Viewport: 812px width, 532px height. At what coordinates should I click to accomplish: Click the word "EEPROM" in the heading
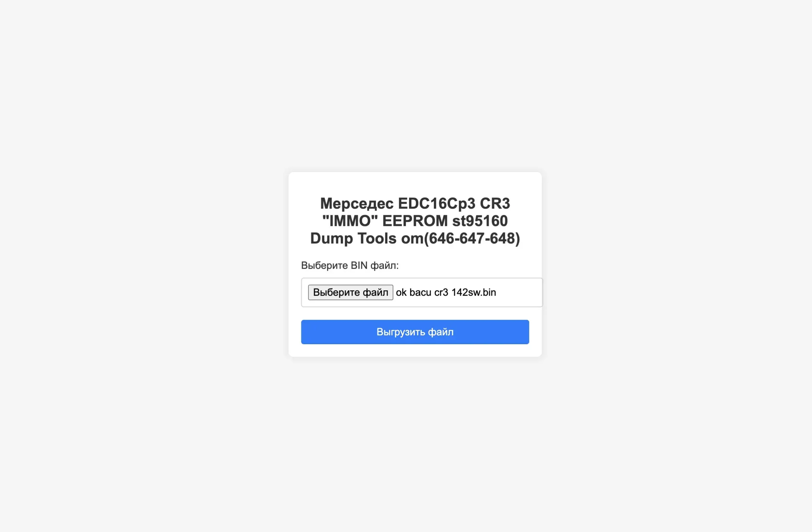pyautogui.click(x=415, y=221)
